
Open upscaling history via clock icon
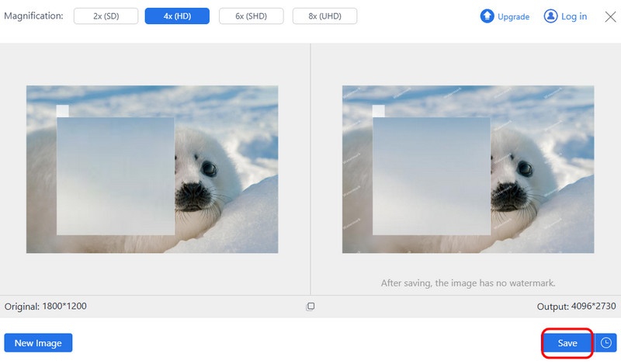click(x=606, y=342)
